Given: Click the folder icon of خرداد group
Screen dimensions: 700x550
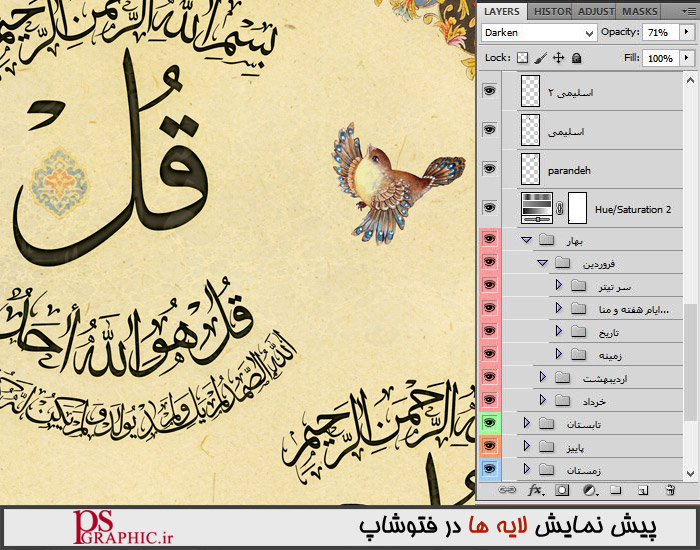Looking at the screenshot, I should [562, 400].
